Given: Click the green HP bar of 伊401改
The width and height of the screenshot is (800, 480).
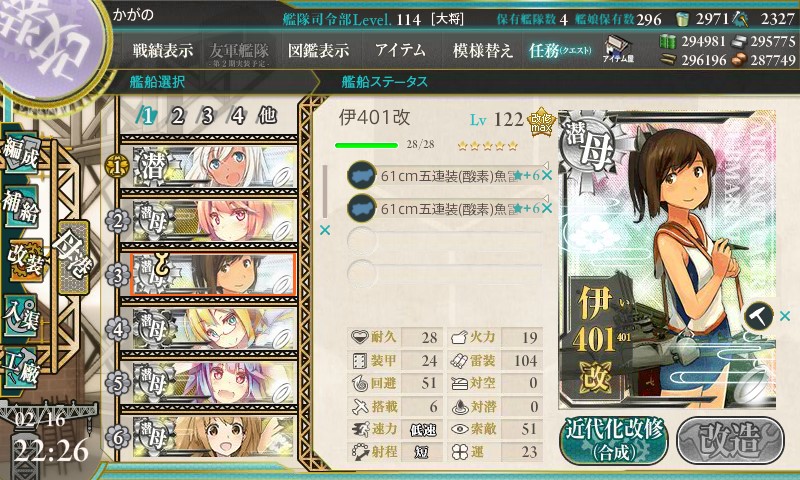Looking at the screenshot, I should pos(366,145).
